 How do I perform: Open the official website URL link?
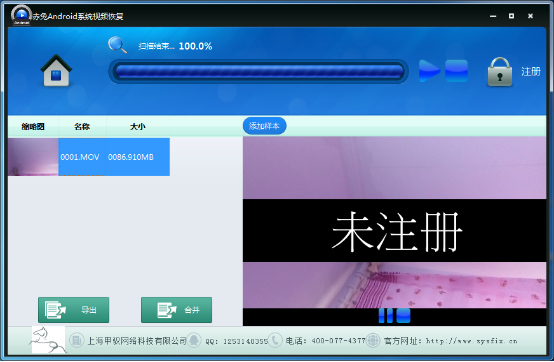471,341
